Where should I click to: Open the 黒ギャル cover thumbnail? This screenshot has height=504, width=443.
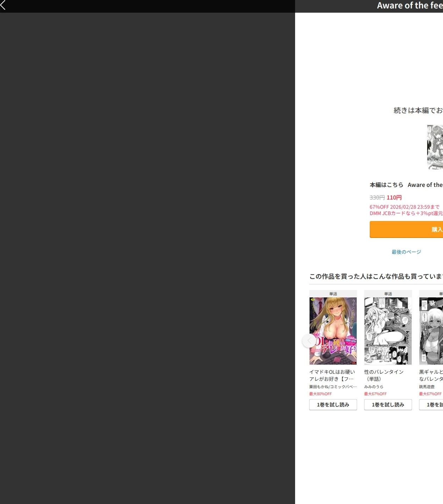[431, 331]
